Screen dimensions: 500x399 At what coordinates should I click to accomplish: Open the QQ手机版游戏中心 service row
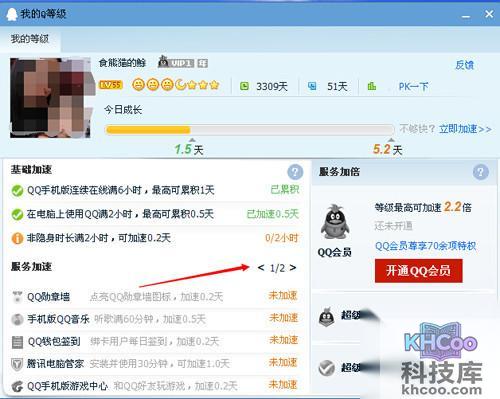click(155, 386)
